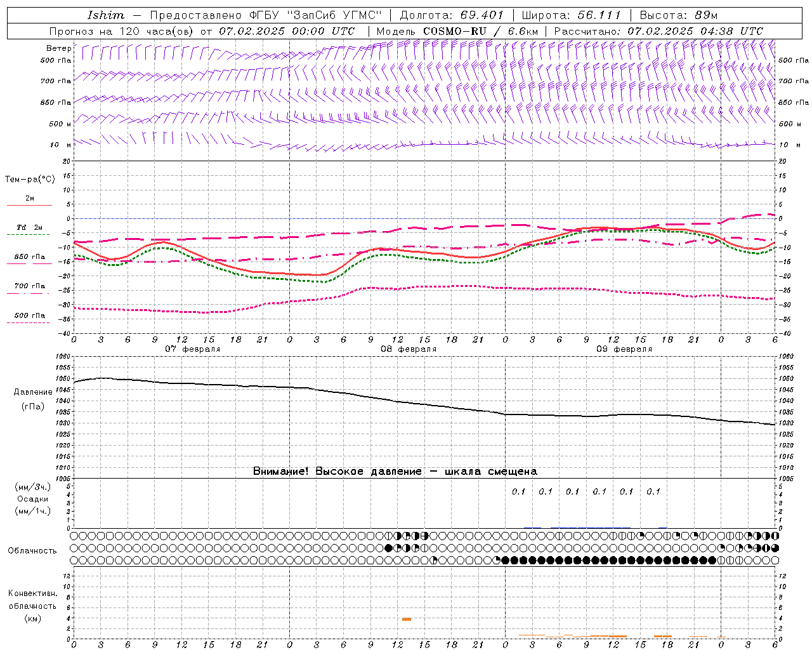Click the "Рассчитано: 07.02.2025 04:38 UTC" timestamp
This screenshot has width=812, height=650.
(658, 31)
